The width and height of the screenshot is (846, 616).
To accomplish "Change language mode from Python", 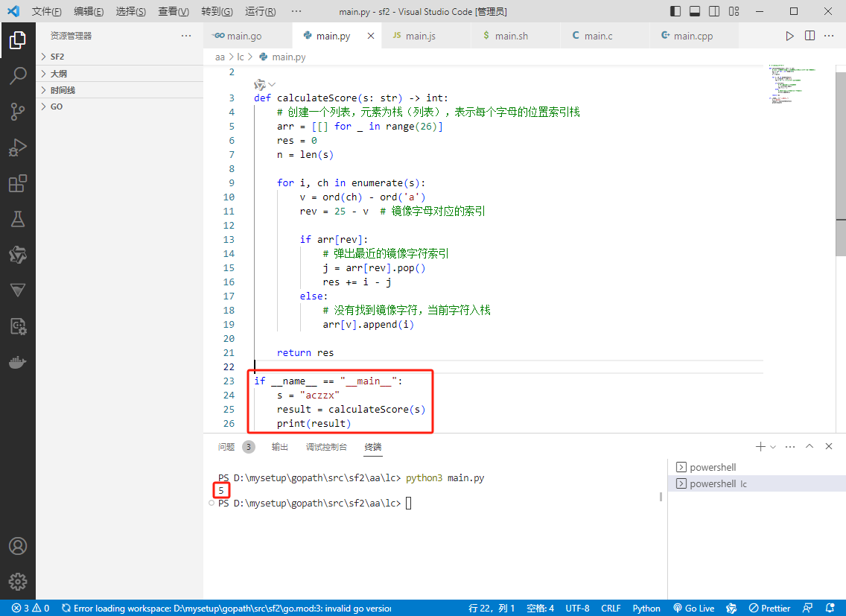I will (x=646, y=608).
